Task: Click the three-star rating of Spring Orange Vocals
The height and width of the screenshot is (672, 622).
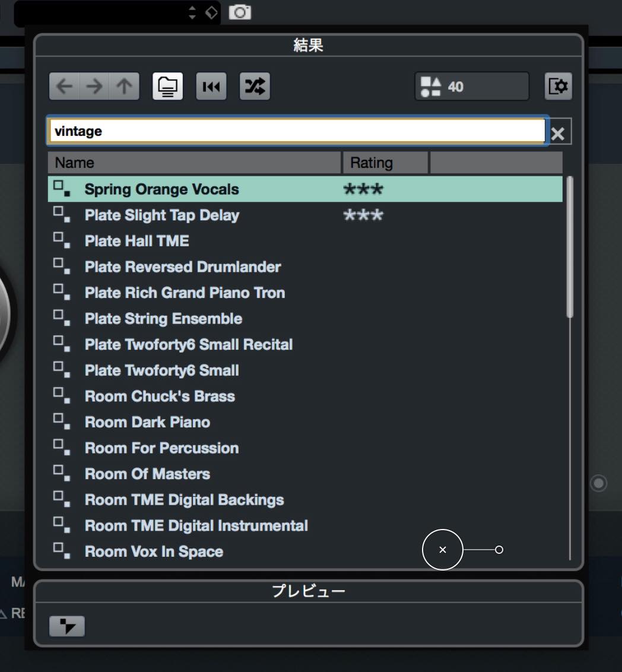Action: [x=363, y=189]
